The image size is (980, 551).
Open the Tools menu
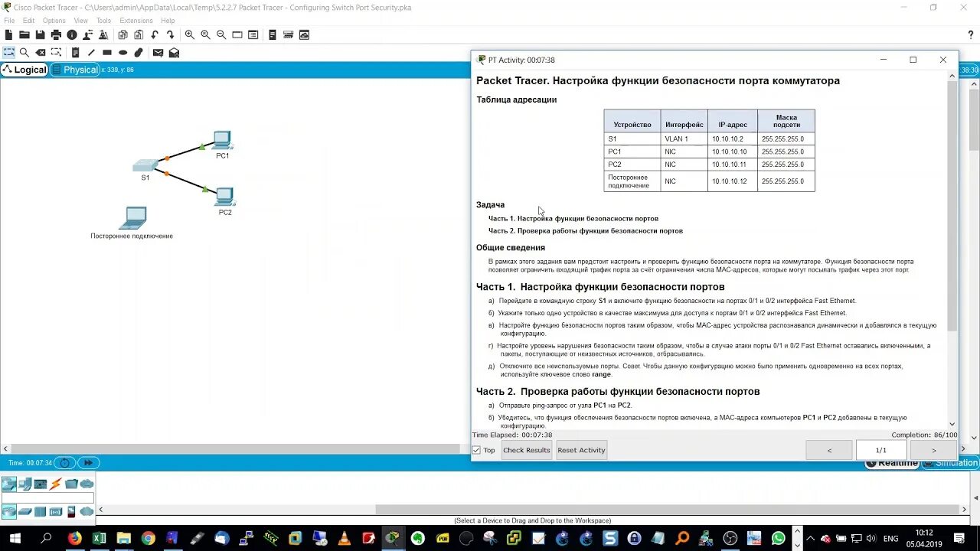103,21
